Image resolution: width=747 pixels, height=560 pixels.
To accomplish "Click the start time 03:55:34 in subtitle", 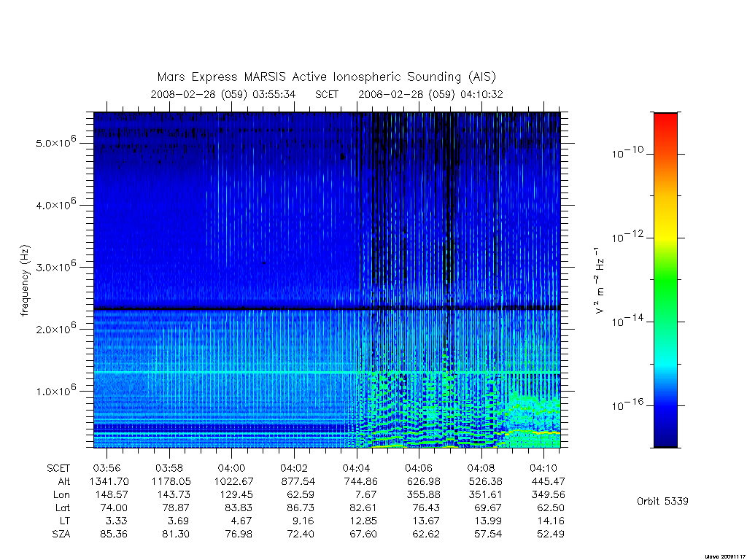I will click(274, 94).
